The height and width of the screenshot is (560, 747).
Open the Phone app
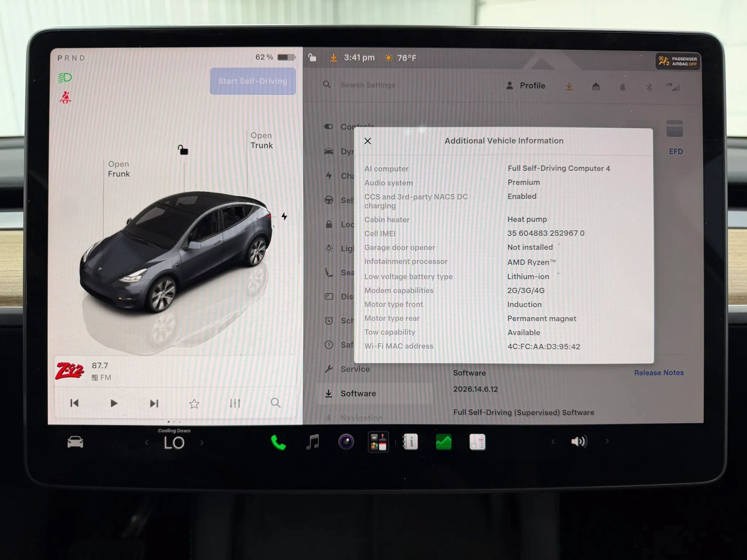278,443
